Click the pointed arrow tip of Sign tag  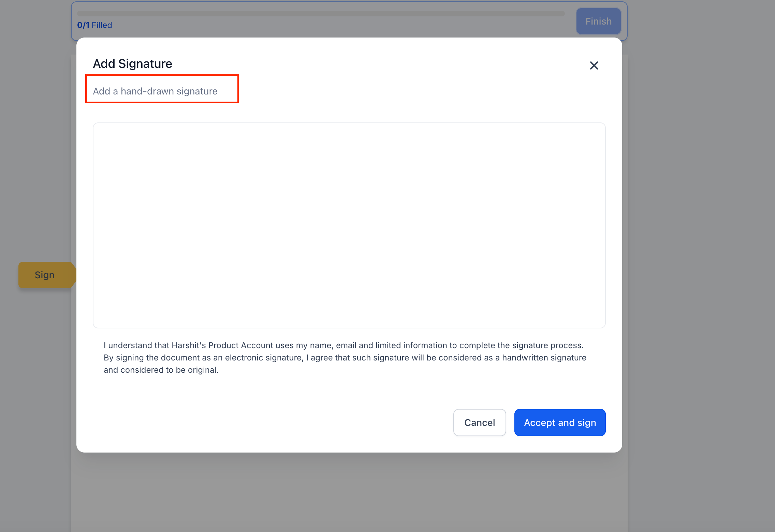[74, 275]
